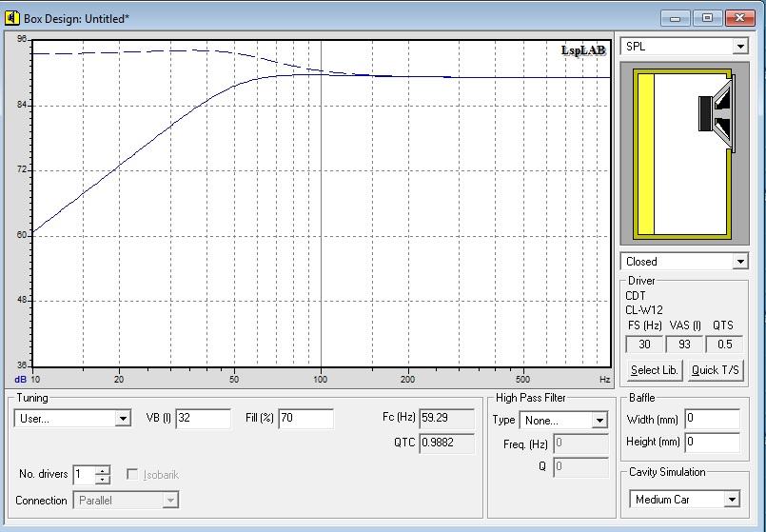
Task: Toggle the Isobarik checkbox
Action: tap(133, 474)
